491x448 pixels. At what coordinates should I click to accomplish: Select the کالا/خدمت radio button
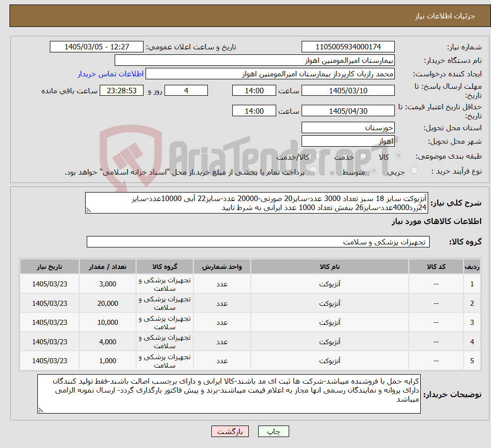(319, 156)
